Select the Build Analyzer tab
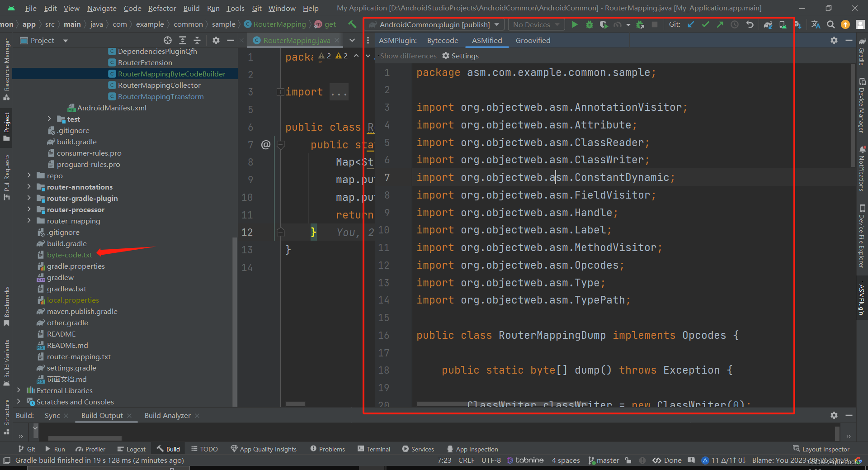This screenshot has height=470, width=868. (x=168, y=415)
